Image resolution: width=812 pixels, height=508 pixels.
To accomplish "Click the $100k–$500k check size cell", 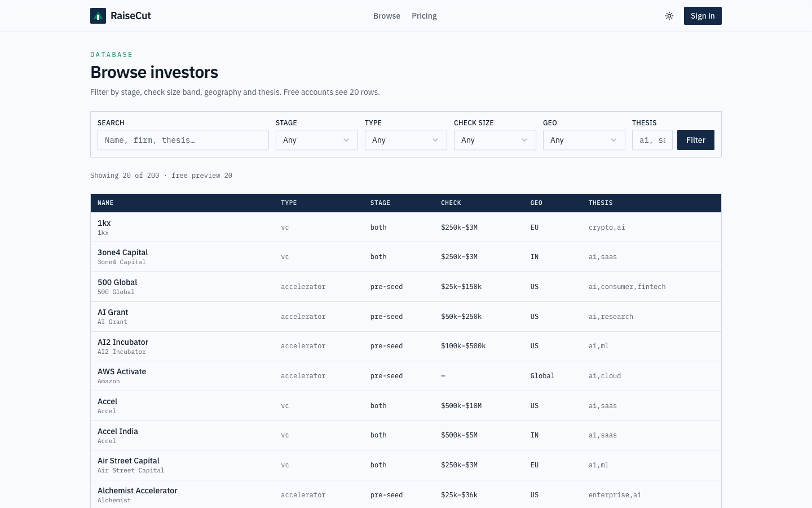I will (464, 346).
